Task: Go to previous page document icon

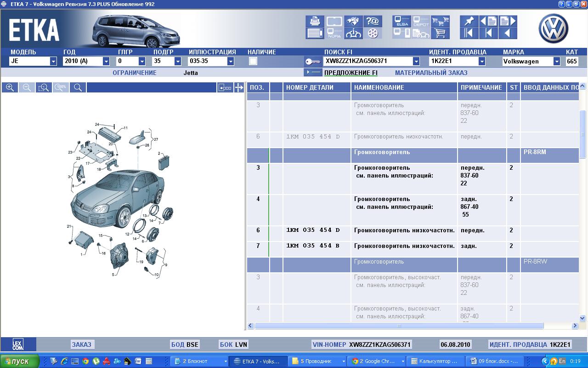Action: click(488, 21)
